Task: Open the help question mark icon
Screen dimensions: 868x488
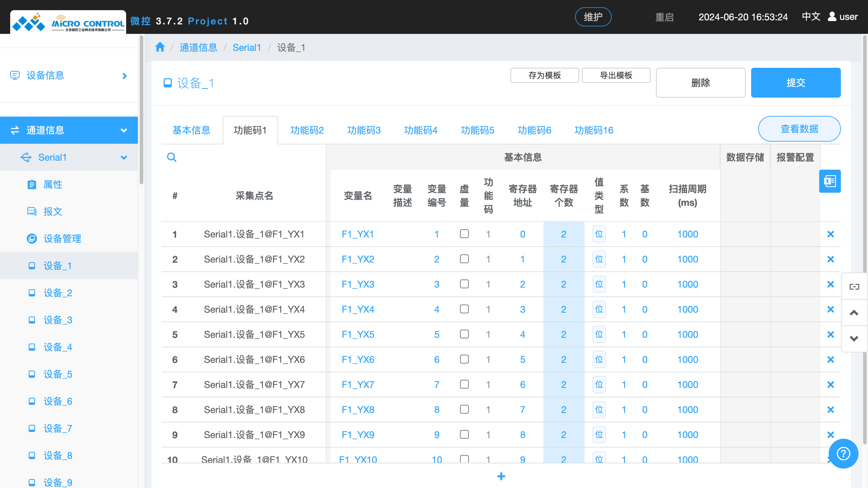Action: (x=843, y=453)
